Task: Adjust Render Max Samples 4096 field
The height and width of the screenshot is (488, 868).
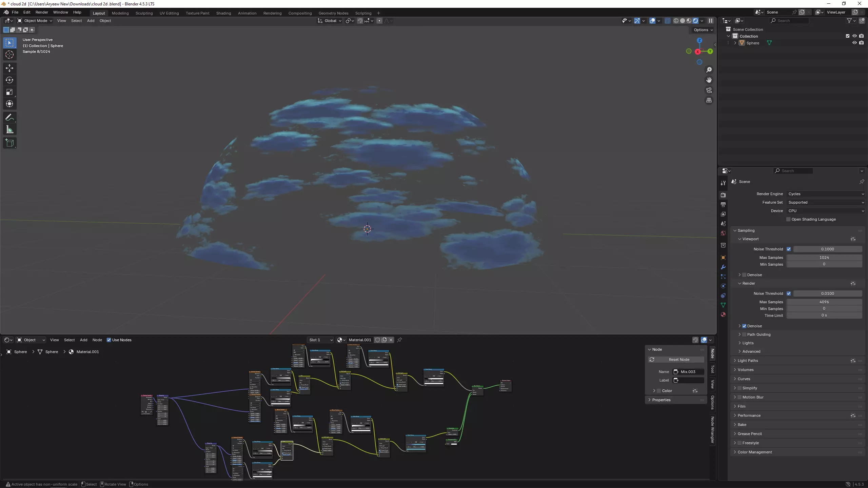Action: [824, 302]
